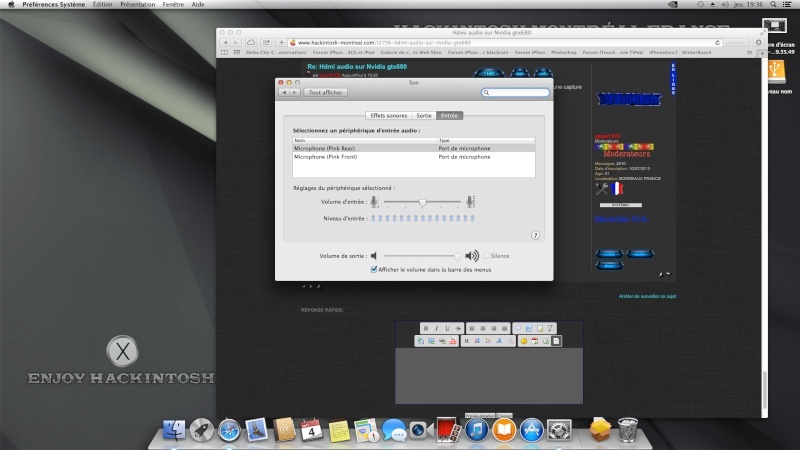The height and width of the screenshot is (450, 800).
Task: Open Mail stamp icon in the Dock
Action: (x=256, y=430)
